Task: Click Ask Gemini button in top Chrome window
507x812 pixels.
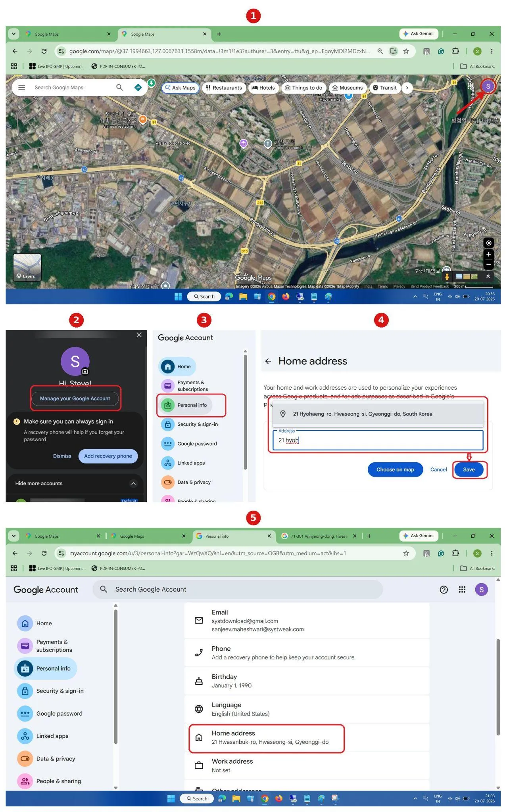Action: (x=419, y=34)
